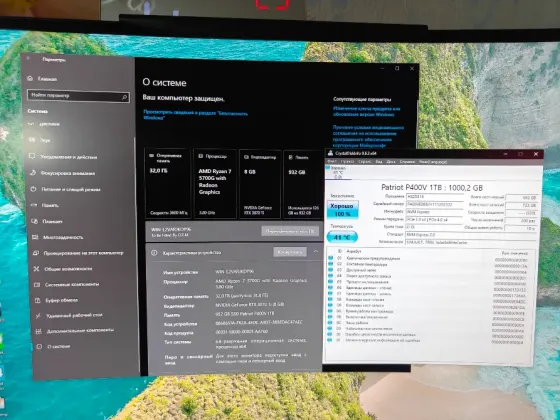Viewport: 560px width, 420px height.
Task: Click the Копировать button for device specs
Action: 290,252
